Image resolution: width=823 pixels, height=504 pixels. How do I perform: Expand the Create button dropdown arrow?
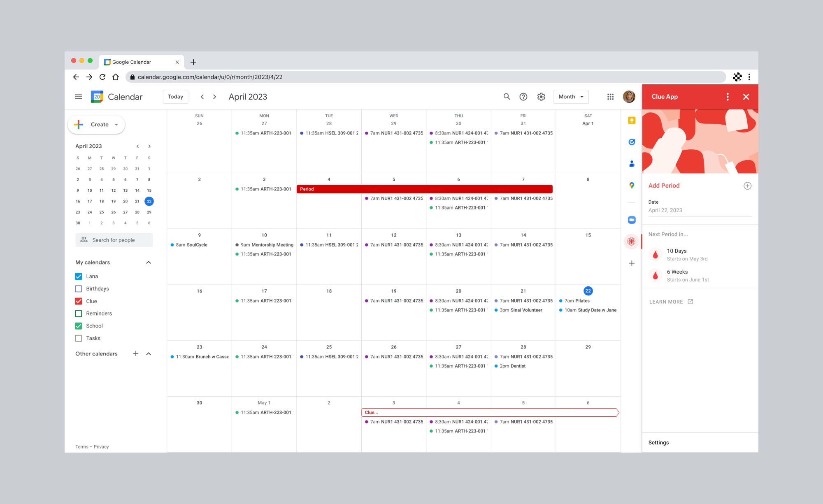[x=116, y=125]
